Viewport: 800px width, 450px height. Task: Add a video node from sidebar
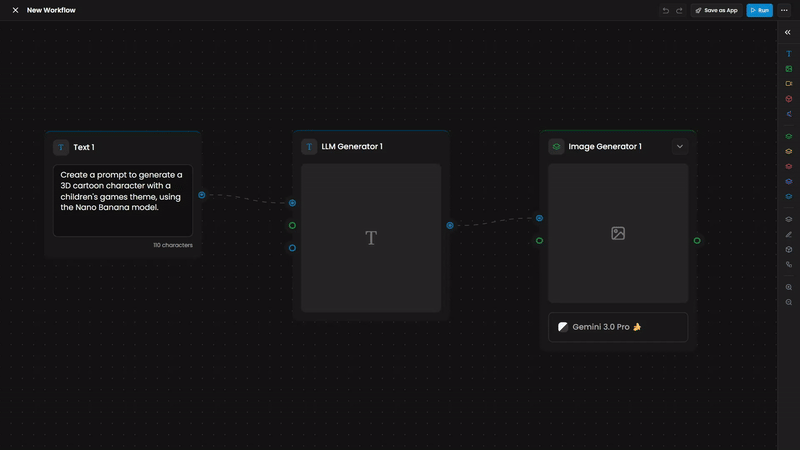pyautogui.click(x=788, y=84)
